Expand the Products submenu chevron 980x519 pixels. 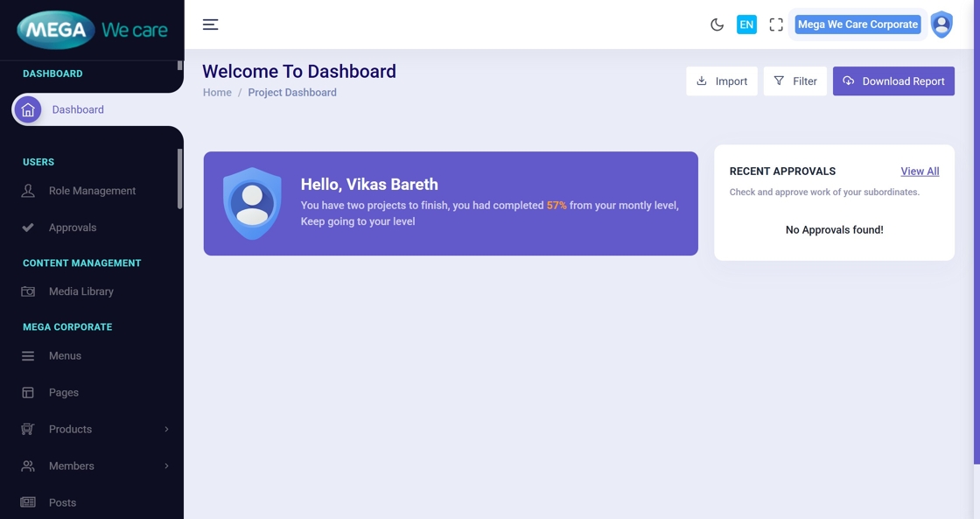pos(166,430)
